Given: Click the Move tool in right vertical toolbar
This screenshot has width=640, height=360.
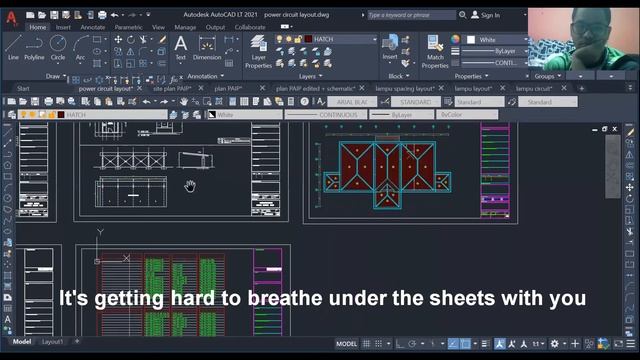Looking at the screenshot, I should 630,187.
